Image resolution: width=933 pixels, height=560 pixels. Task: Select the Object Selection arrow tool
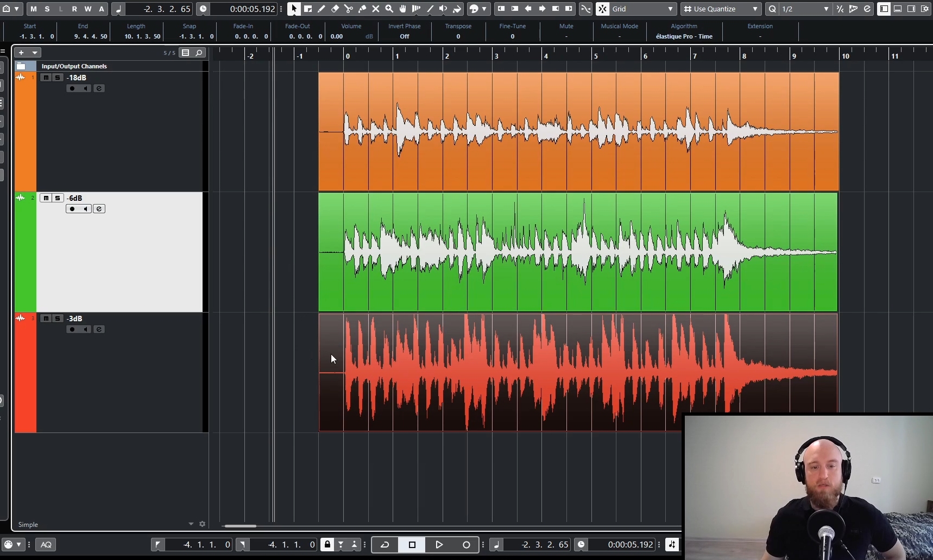(294, 9)
